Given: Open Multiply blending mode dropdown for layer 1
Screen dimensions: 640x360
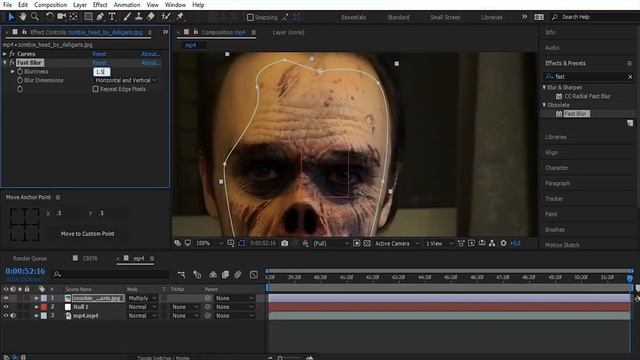Looking at the screenshot, I should (x=142, y=298).
